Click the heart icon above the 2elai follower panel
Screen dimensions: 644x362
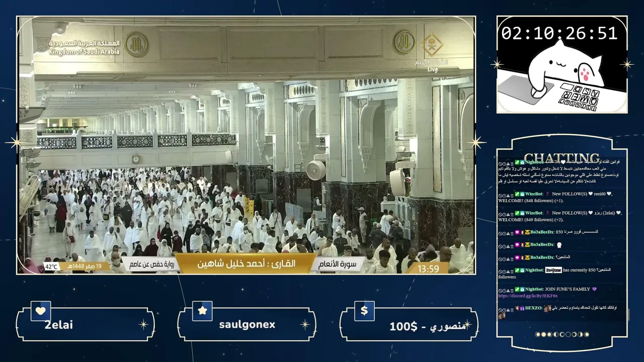pyautogui.click(x=41, y=311)
